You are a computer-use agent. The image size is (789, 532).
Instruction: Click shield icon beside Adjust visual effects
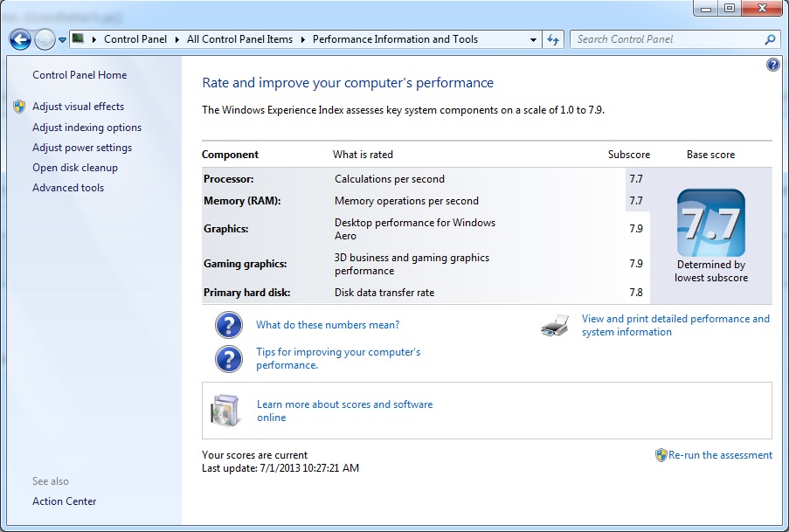(x=19, y=107)
